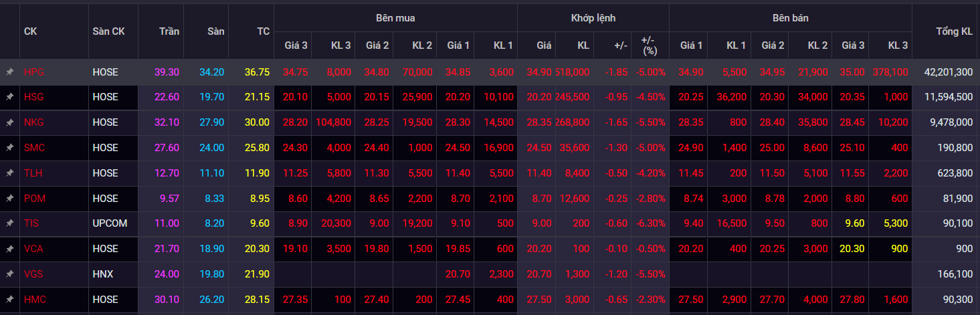980x315 pixels.
Task: Click HPG floor price 34.20
Action: (213, 72)
